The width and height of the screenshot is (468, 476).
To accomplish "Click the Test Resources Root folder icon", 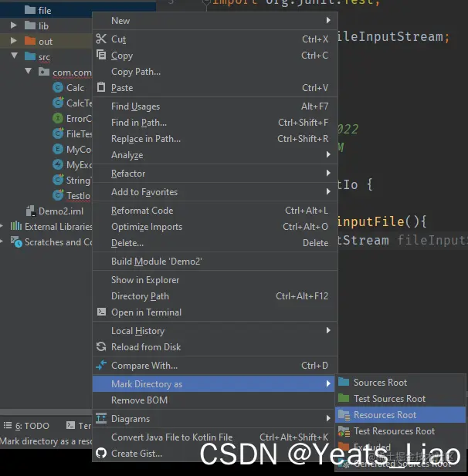I will [x=344, y=430].
